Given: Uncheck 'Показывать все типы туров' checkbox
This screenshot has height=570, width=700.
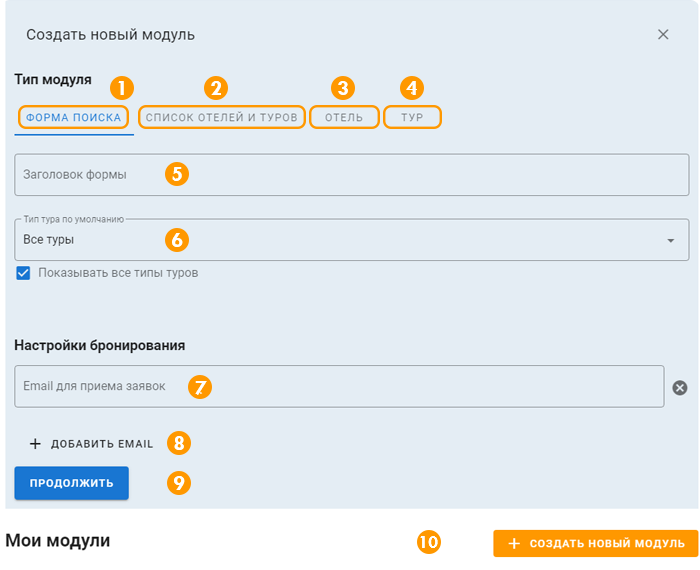Looking at the screenshot, I should tap(23, 273).
